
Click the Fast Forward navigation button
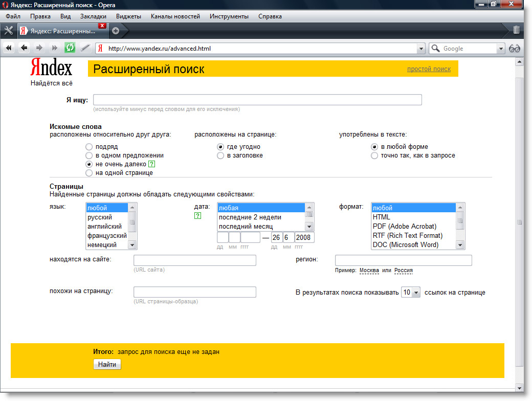click(54, 48)
